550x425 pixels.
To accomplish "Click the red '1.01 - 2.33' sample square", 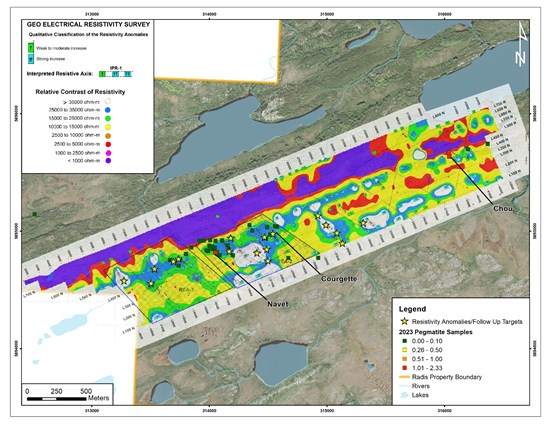I will point(404,368).
